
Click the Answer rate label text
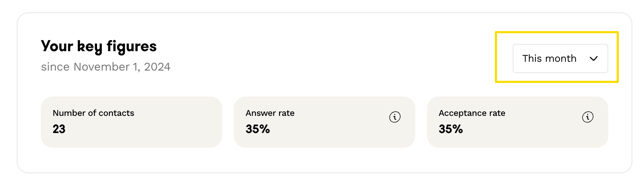tap(270, 113)
